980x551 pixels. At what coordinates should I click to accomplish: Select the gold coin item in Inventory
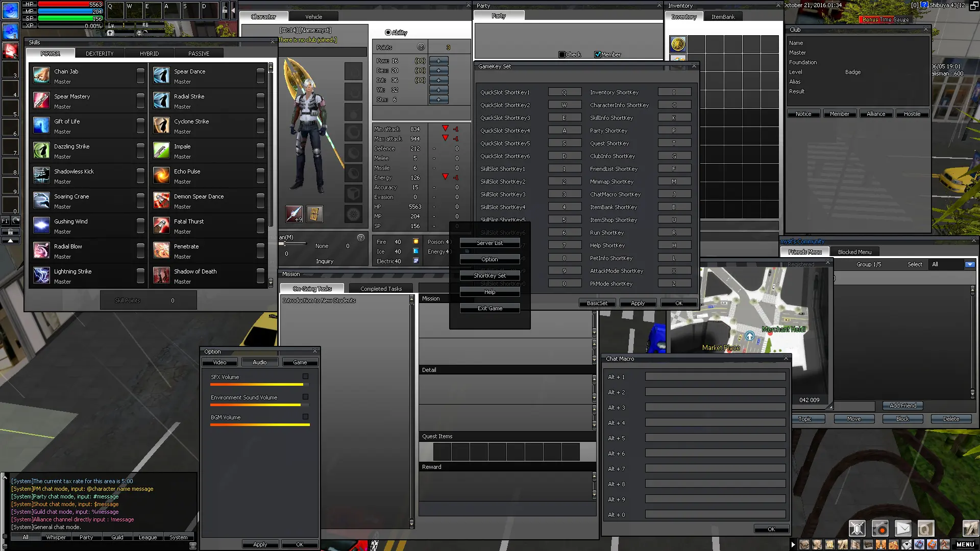click(678, 44)
